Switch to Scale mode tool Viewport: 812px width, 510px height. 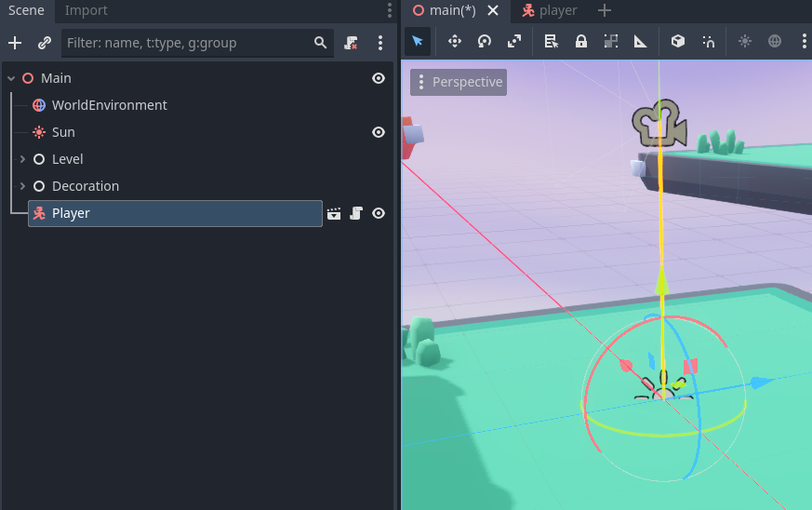514,41
